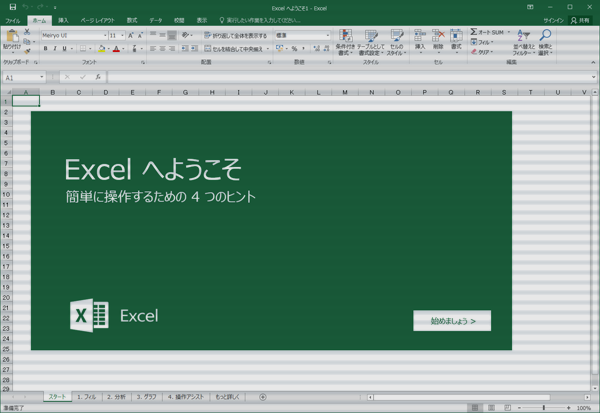Viewport: 600px width, 413px height.
Task: Click the Format Painter brush icon
Action: point(27,51)
